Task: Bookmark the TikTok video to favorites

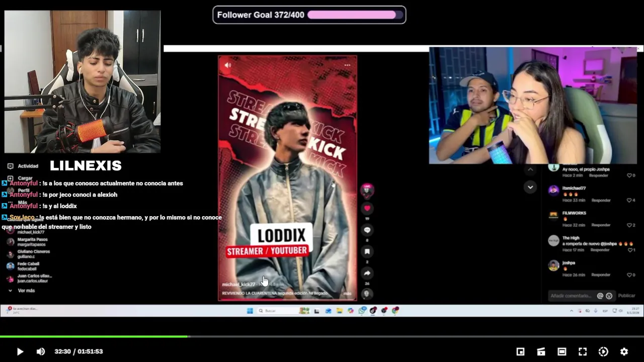Action: point(367,251)
